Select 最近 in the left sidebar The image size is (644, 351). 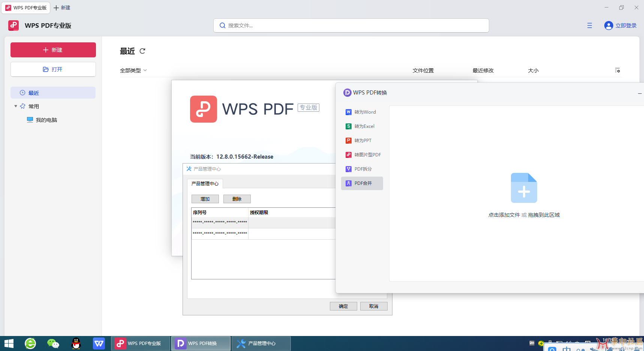[53, 93]
